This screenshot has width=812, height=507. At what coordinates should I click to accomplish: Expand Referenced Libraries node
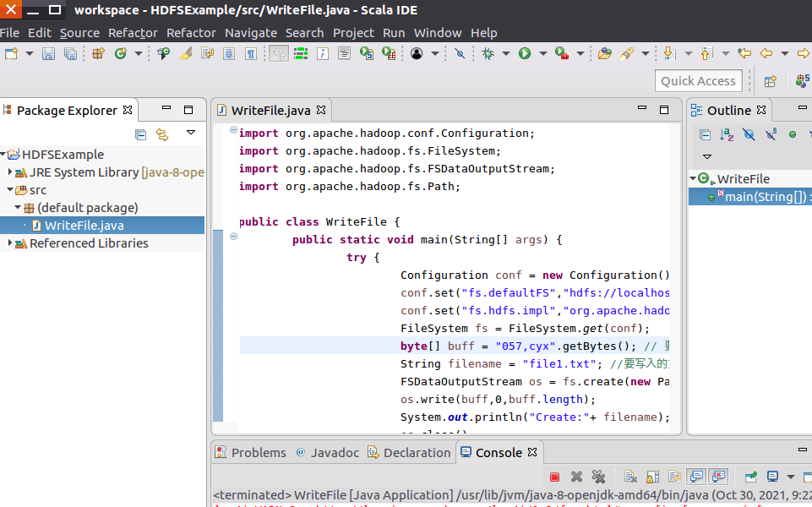10,243
